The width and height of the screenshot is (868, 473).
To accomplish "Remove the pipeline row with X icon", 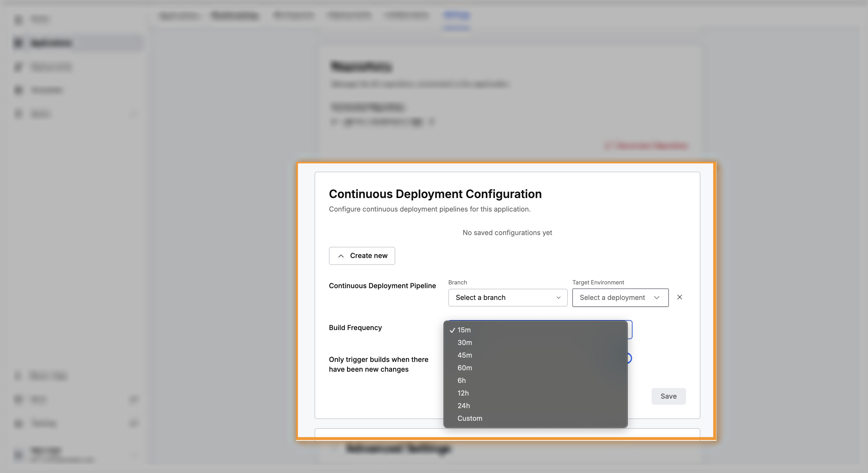I will pos(680,297).
